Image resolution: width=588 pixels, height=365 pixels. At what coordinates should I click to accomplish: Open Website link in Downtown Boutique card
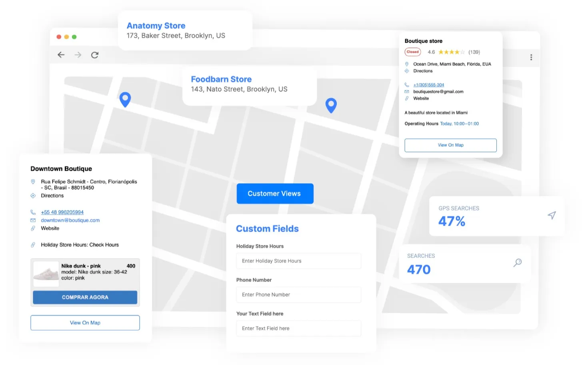point(50,228)
